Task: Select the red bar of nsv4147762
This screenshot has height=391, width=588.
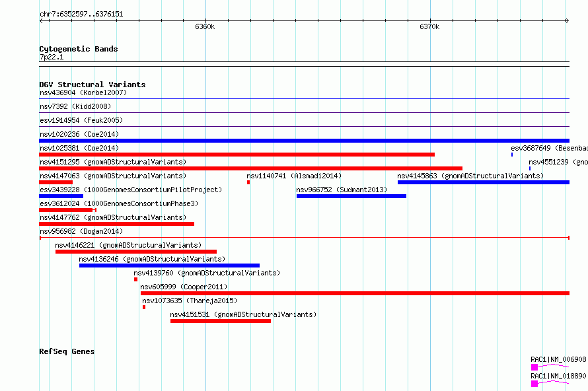Action: coord(117,224)
